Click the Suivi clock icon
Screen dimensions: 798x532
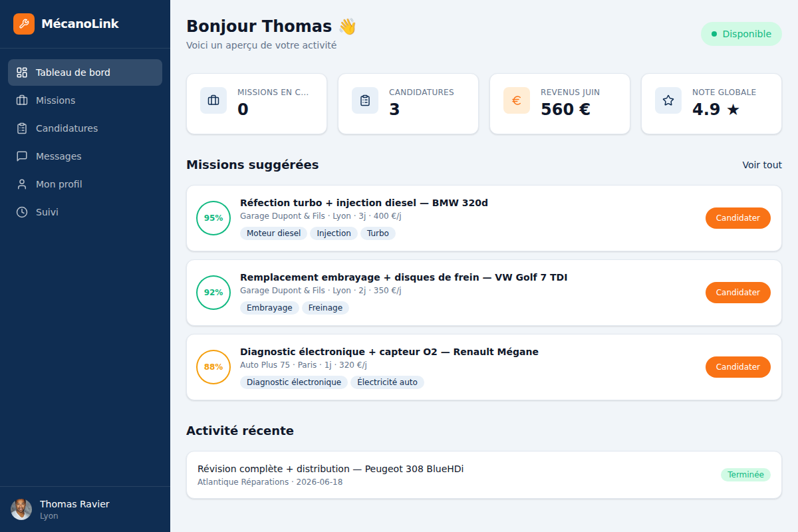pos(22,212)
